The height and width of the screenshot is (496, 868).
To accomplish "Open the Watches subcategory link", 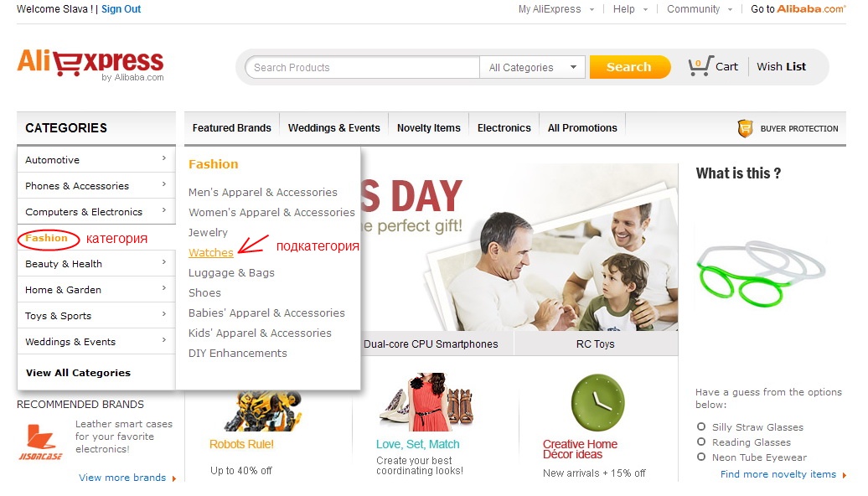I will coord(211,252).
